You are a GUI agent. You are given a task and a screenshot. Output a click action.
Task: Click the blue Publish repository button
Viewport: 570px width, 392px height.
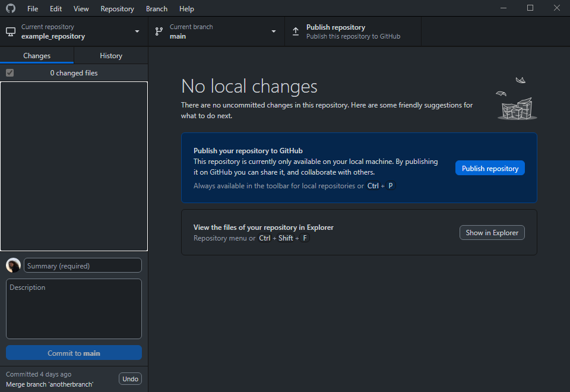pyautogui.click(x=490, y=168)
